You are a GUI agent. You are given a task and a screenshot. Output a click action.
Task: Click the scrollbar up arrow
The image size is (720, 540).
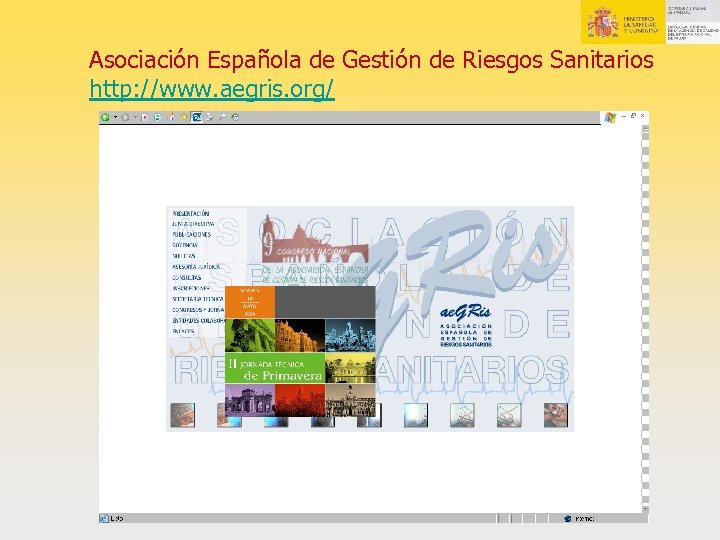click(x=645, y=129)
